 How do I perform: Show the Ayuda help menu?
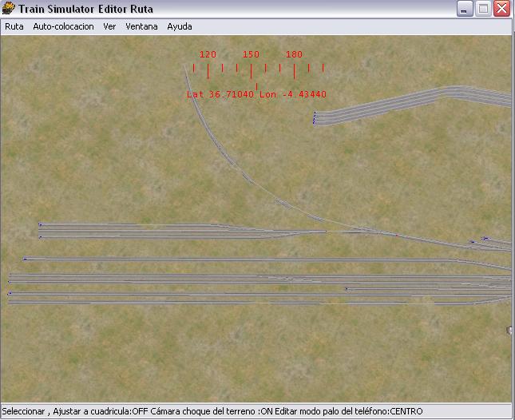(180, 26)
